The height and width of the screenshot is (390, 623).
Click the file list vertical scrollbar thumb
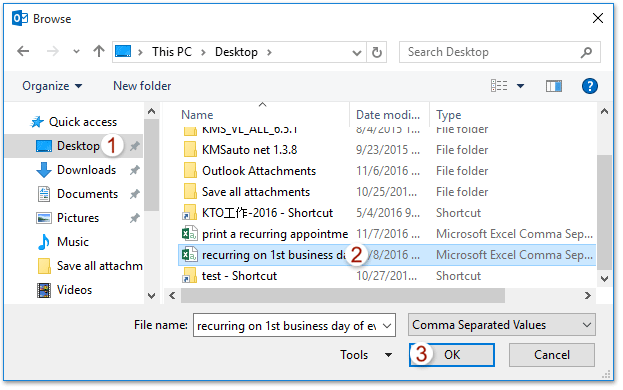pyautogui.click(x=604, y=212)
